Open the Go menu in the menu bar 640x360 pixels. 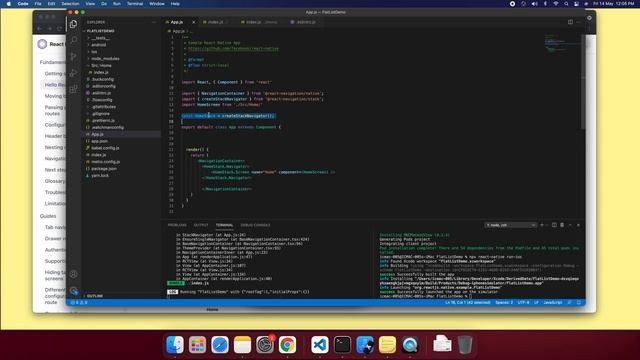click(x=104, y=4)
